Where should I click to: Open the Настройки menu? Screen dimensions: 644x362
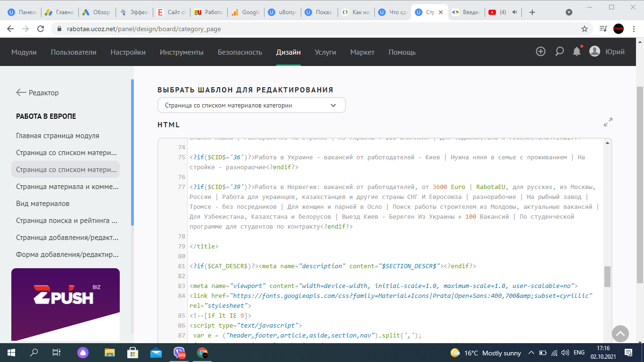(x=128, y=52)
